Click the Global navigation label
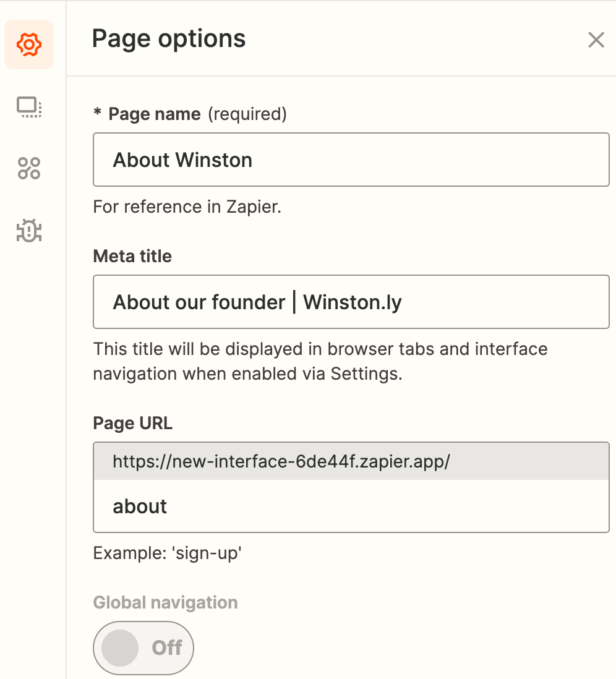 [166, 602]
